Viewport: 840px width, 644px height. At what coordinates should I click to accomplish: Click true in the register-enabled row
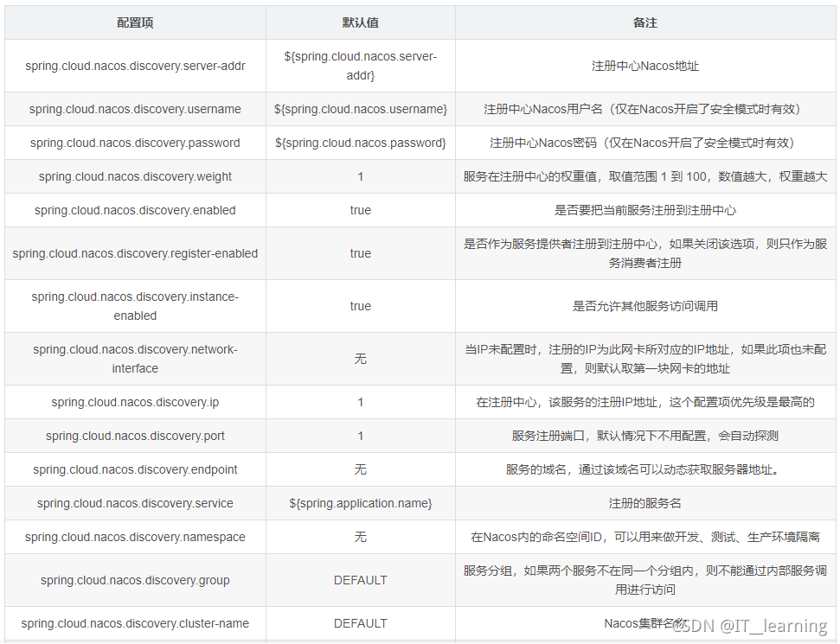click(361, 254)
